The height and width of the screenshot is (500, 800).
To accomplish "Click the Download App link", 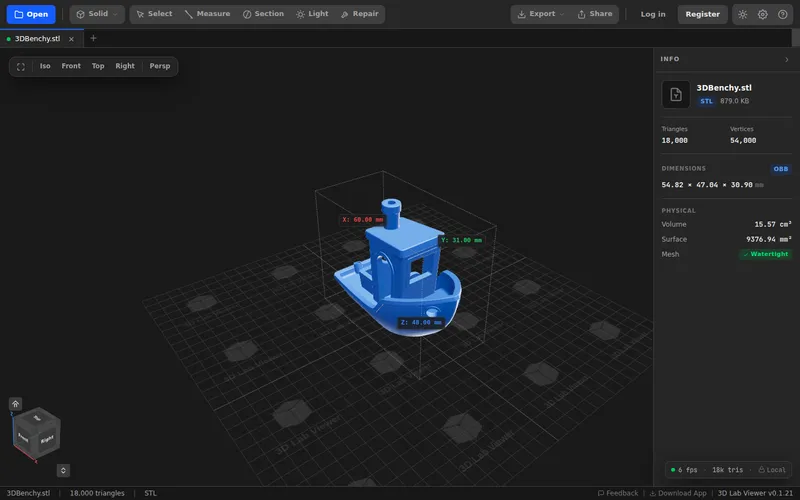I will point(678,493).
